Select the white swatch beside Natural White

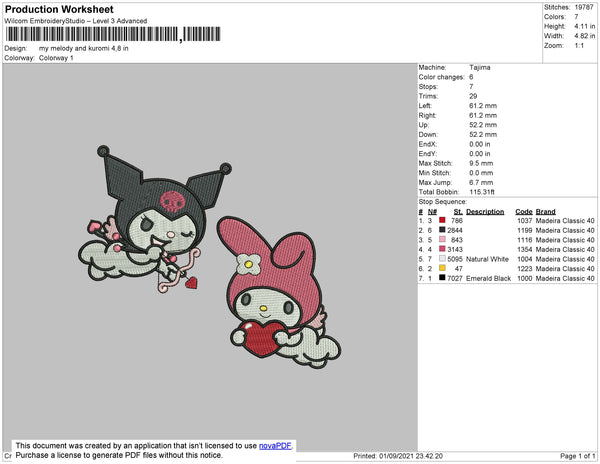(442, 259)
